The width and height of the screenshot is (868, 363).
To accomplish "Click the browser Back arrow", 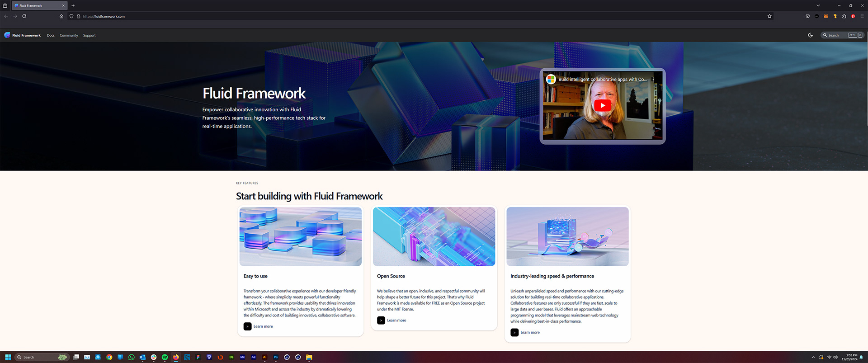I will [x=6, y=16].
